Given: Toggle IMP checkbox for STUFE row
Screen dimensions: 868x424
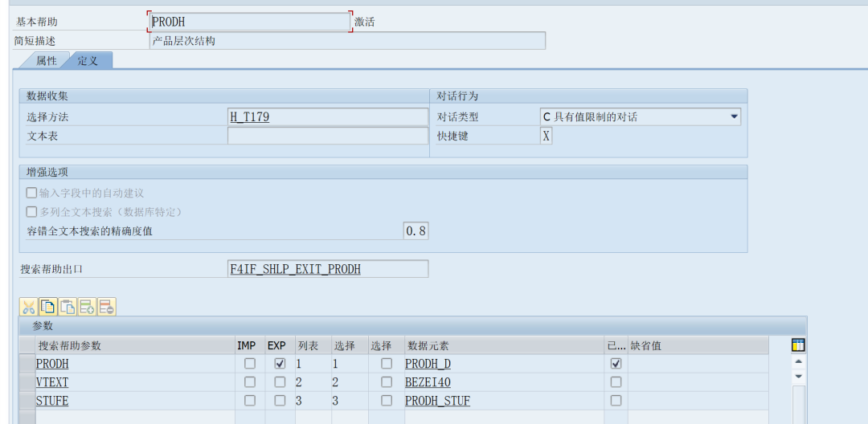Looking at the screenshot, I should pyautogui.click(x=250, y=400).
